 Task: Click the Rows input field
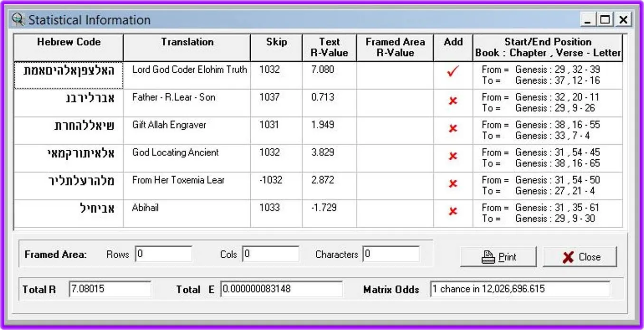164,254
